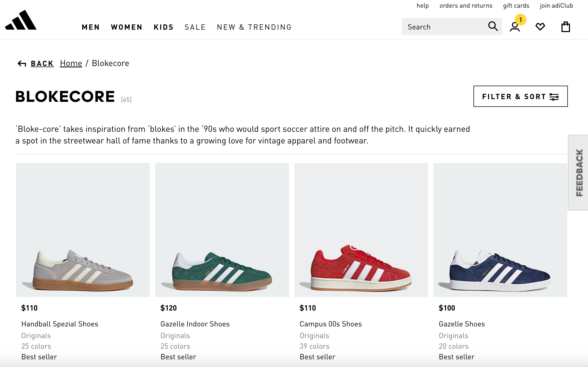Image resolution: width=588 pixels, height=367 pixels.
Task: Click the 20 colors text
Action: (454, 346)
